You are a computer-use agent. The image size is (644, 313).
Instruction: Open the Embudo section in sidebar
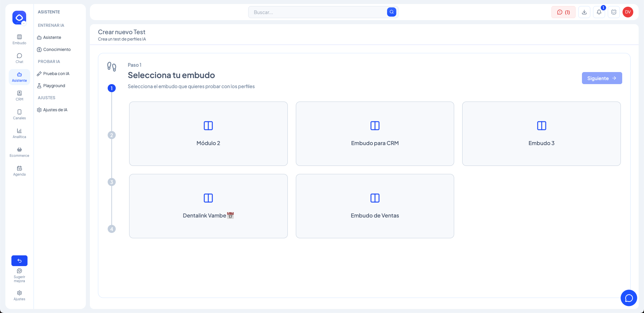19,39
